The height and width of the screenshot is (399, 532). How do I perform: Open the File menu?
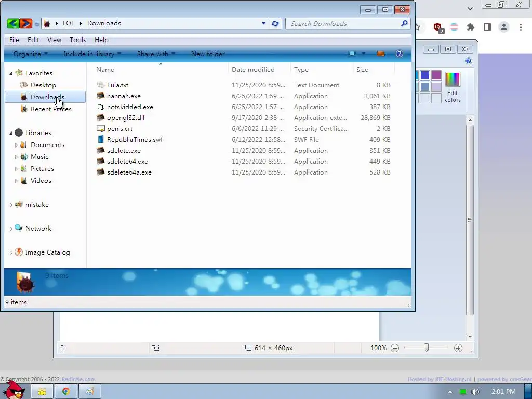pos(14,40)
